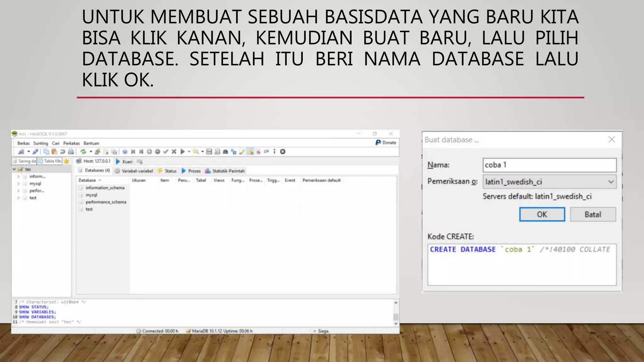
Task: Open the Pemeriksaan collation dropdown
Action: tap(549, 182)
